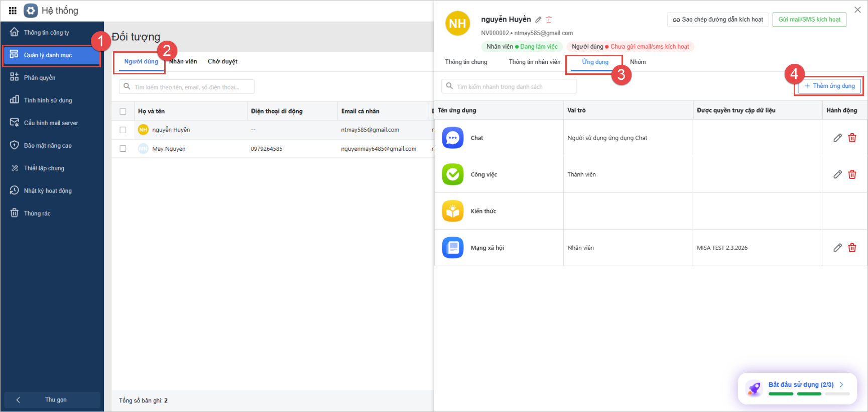Image resolution: width=868 pixels, height=412 pixels.
Task: Tick the select-all checkbox in table header
Action: (123, 112)
